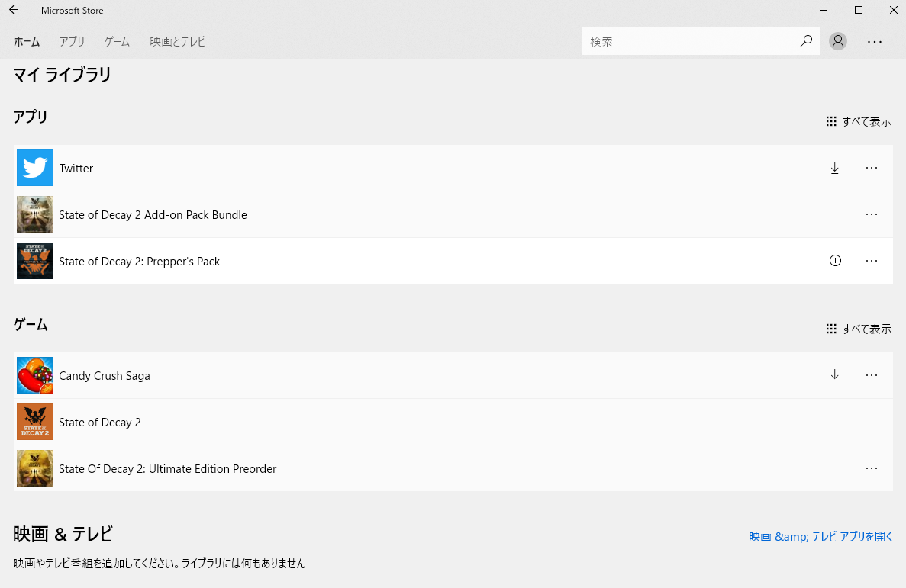Click the Prepper's Pack thumbnail image
This screenshot has height=588, width=906.
[x=35, y=261]
